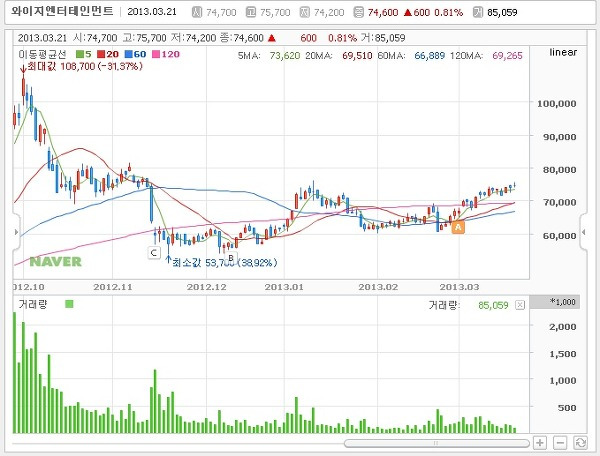Screen dimensions: 600x456
Task: Click the B event marker on chart
Action: (x=231, y=257)
